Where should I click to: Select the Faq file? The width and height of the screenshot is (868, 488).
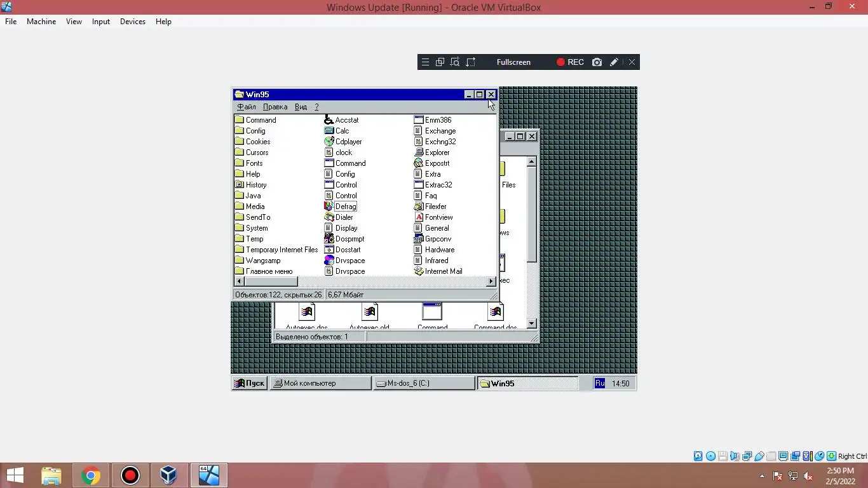coord(425,196)
